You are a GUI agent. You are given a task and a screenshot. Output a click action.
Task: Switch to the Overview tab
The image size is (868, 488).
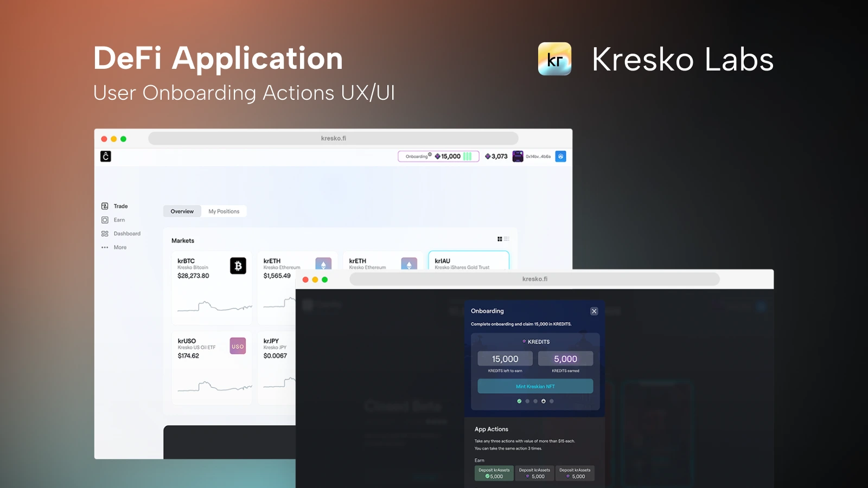[182, 211]
